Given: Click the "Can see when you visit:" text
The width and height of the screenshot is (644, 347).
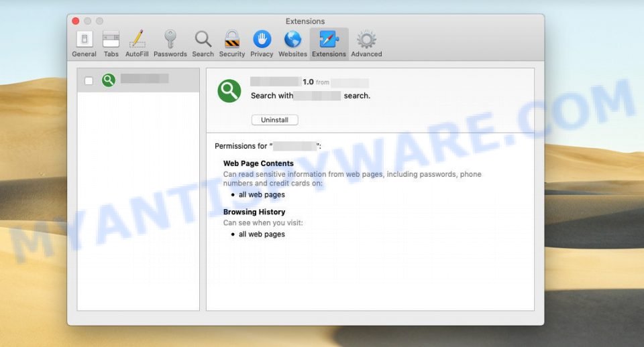Looking at the screenshot, I should pos(263,222).
